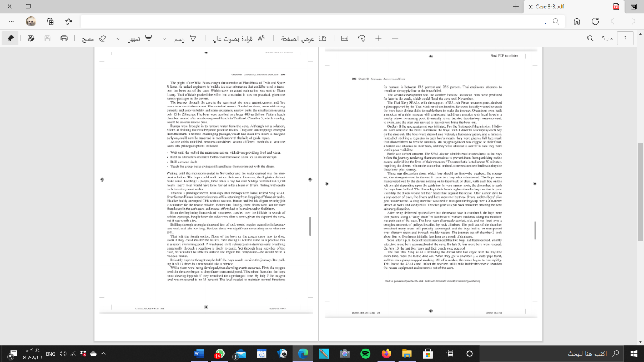The height and width of the screenshot is (362, 644).
Task: Zoom in using the plus icon
Action: pyautogui.click(x=378, y=38)
